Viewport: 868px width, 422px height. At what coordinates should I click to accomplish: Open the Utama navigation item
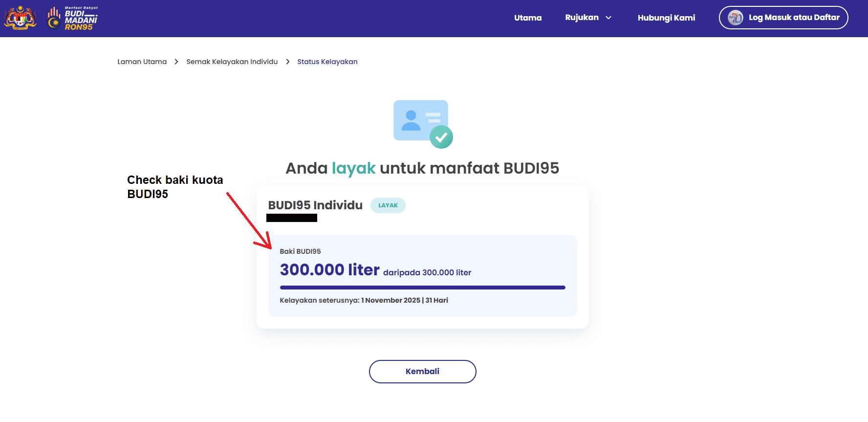point(528,18)
